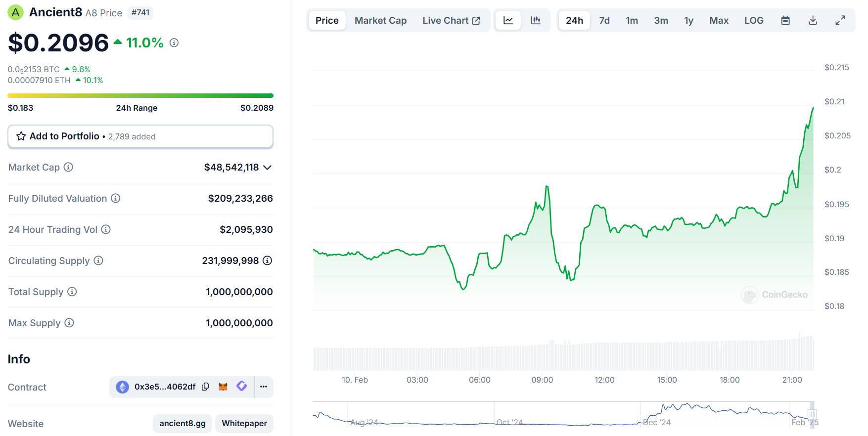This screenshot has width=868, height=436.
Task: Click the 24h Range progress bar
Action: [140, 95]
